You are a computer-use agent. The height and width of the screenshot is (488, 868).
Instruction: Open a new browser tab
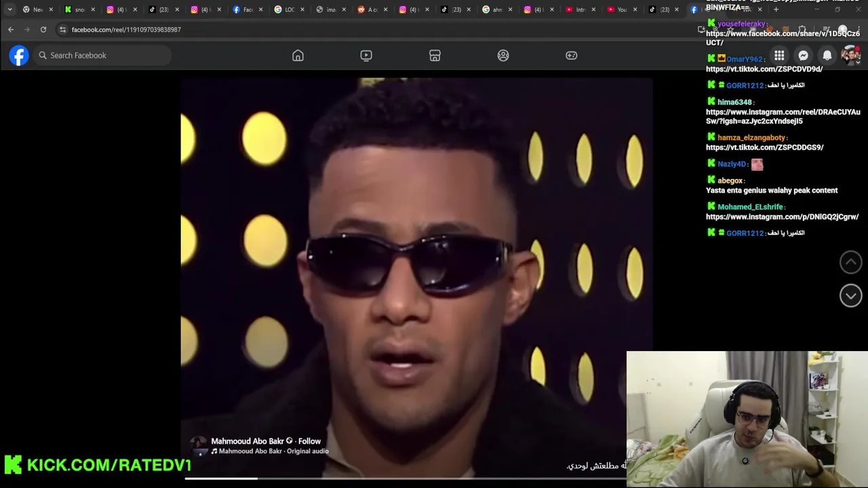click(x=776, y=9)
